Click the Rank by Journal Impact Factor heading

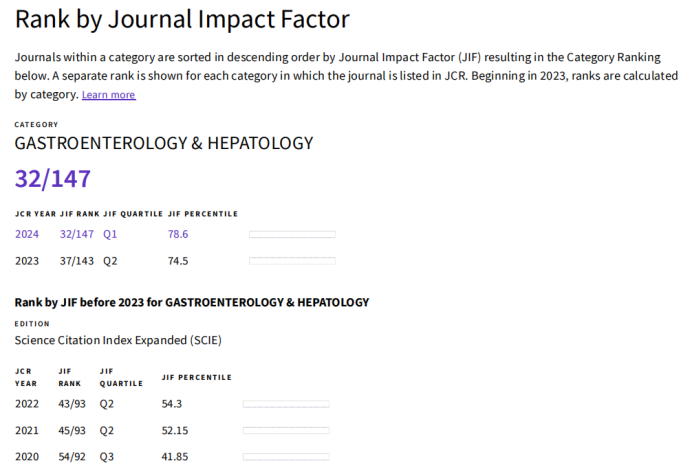click(x=183, y=19)
